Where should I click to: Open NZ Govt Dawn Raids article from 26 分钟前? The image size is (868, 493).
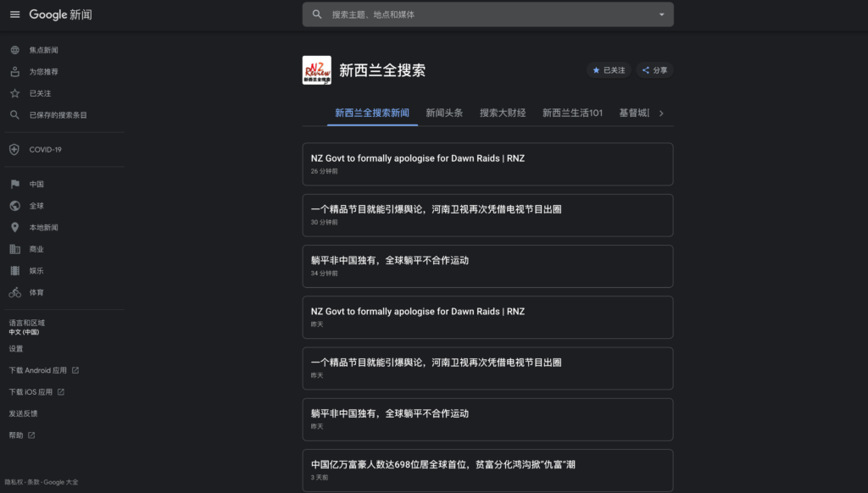tap(487, 163)
